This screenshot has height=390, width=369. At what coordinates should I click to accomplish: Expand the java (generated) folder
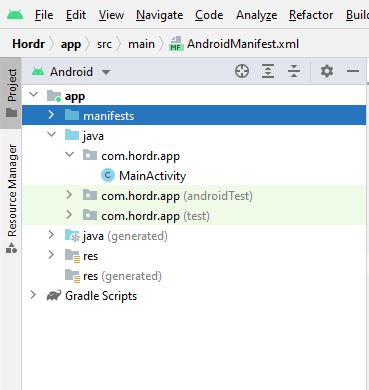51,235
